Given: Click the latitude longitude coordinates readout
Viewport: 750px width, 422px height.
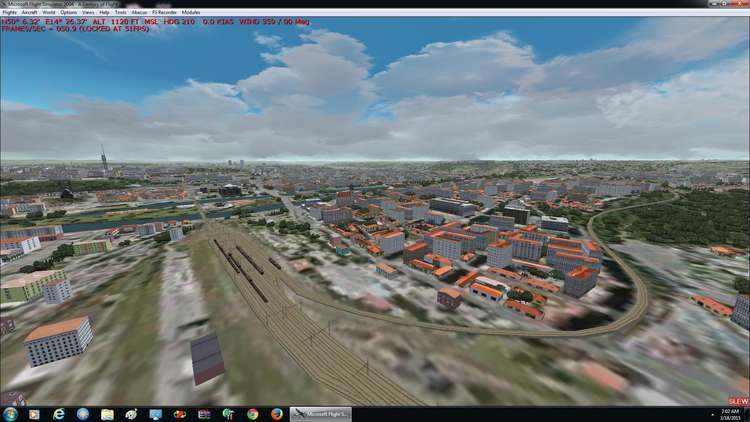Looking at the screenshot, I should (x=44, y=22).
